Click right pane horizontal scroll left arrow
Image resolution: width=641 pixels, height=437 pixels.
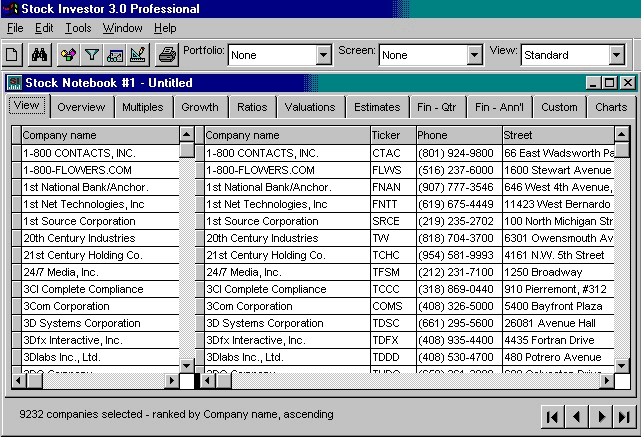tap(208, 381)
